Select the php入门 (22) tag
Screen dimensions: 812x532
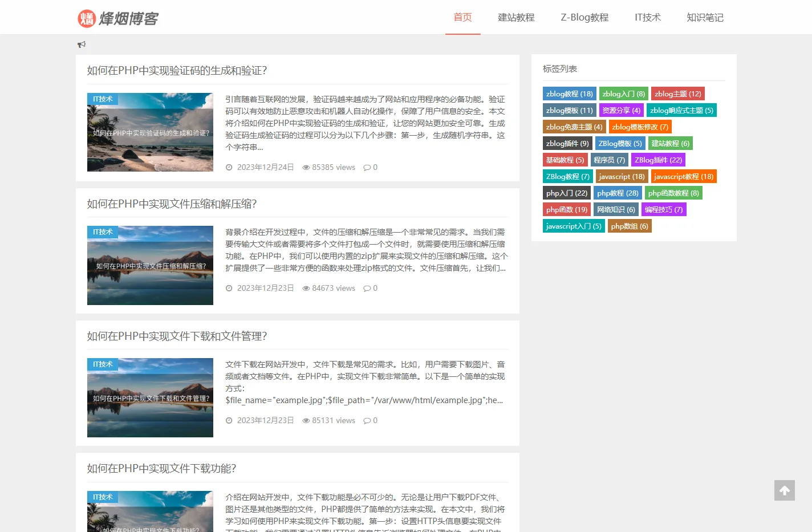tap(567, 193)
